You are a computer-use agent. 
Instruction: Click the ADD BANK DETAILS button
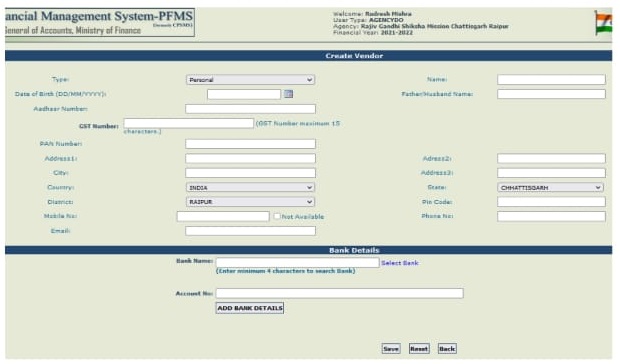pyautogui.click(x=250, y=308)
